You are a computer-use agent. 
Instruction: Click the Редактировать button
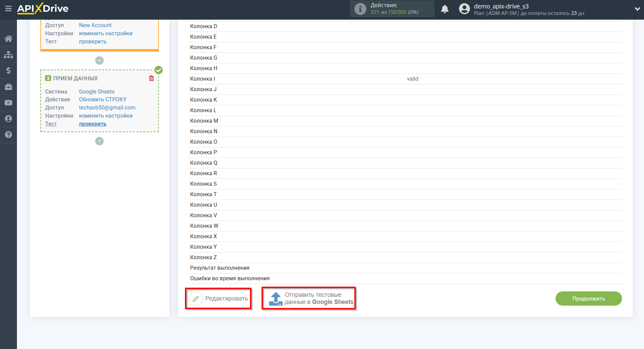(x=219, y=299)
